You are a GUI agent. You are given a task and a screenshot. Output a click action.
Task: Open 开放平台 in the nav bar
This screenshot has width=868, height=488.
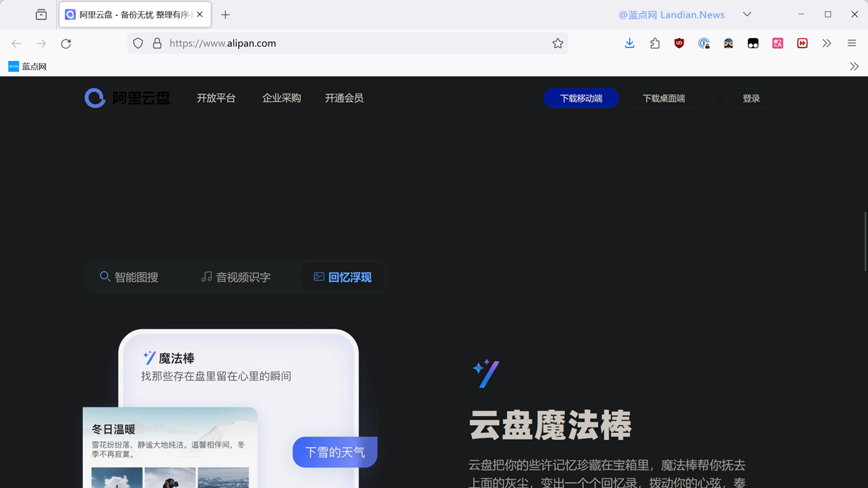click(216, 98)
